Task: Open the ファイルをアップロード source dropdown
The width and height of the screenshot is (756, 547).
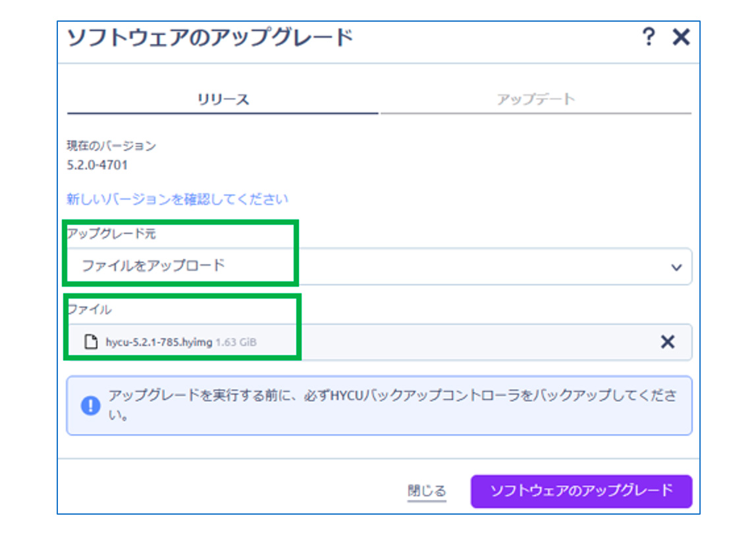Action: click(x=379, y=266)
